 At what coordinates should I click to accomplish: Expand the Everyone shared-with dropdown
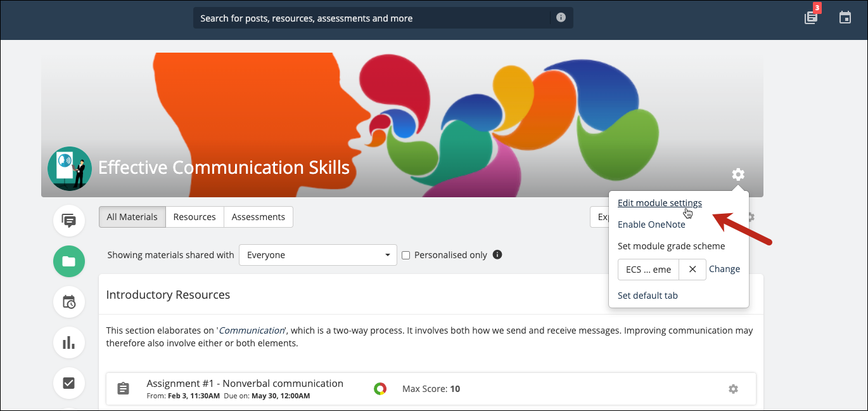pos(317,255)
